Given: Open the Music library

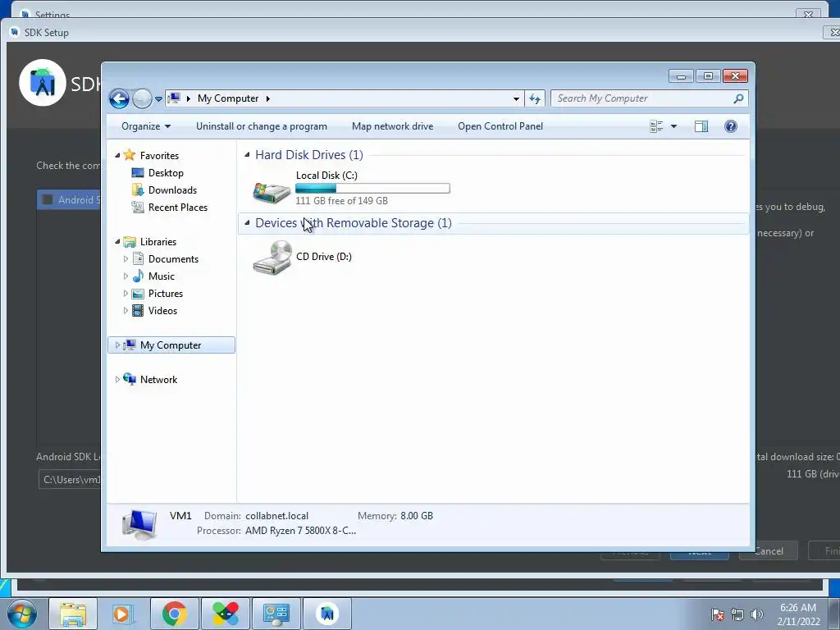Looking at the screenshot, I should [x=162, y=276].
